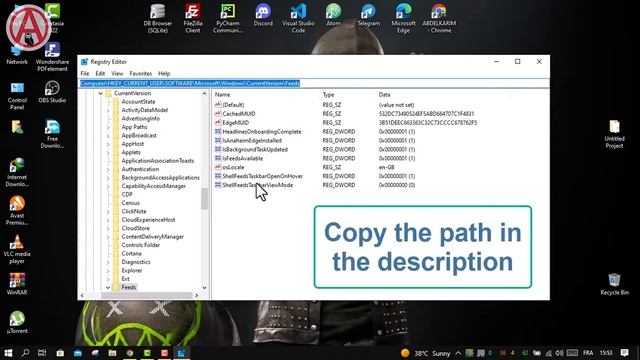Open the Network desktop icon
The width and height of the screenshot is (640, 360).
[x=17, y=55]
